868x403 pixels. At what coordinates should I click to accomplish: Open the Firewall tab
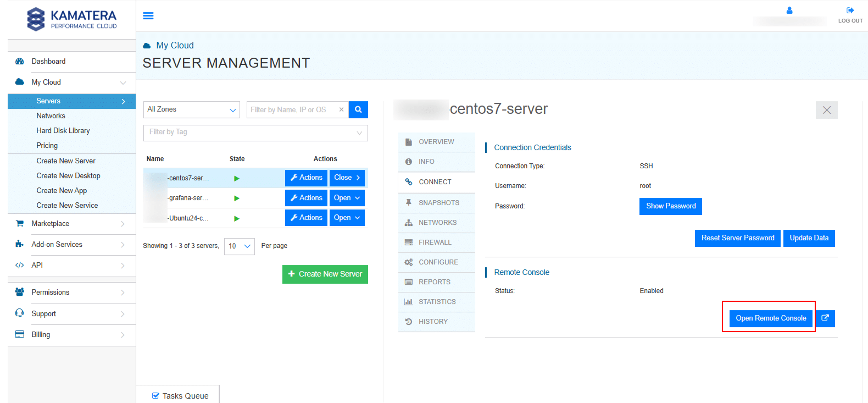pyautogui.click(x=437, y=242)
